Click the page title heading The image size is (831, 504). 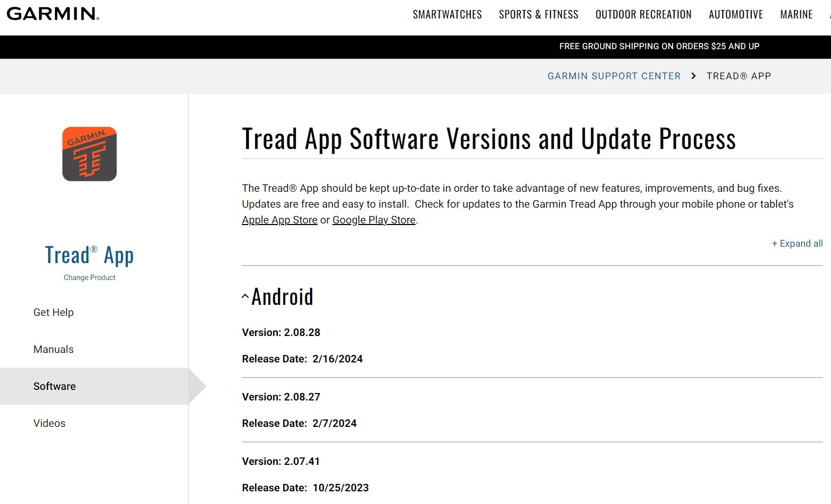click(x=489, y=139)
